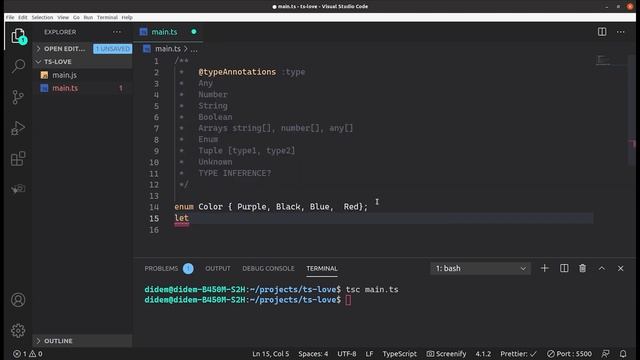Screen dimensions: 640x360
Task: Click @typeAnnotations in the comment
Action: [237, 72]
